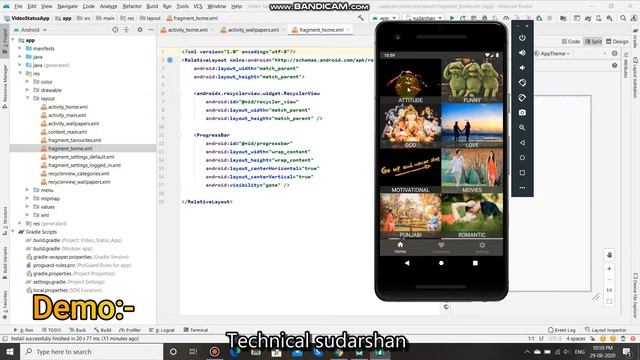Viewport: 640px width, 360px height.
Task: Lower volume in emulator side panel
Action: point(522,68)
